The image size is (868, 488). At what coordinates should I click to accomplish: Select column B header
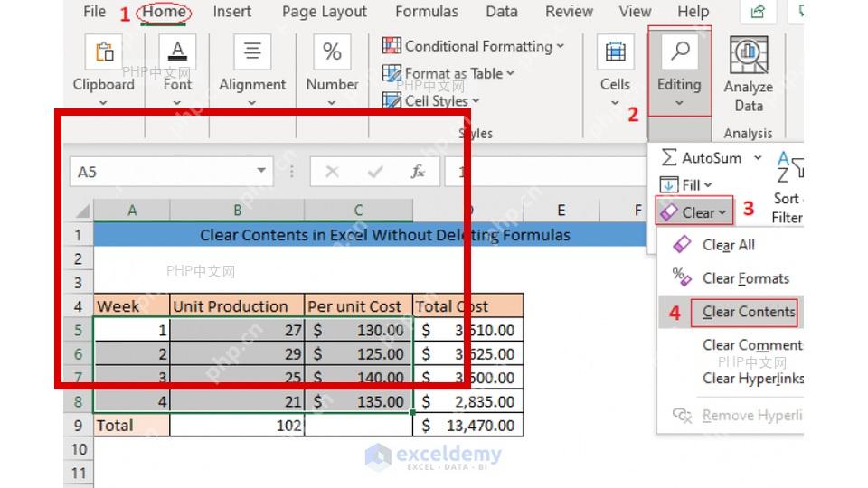pos(237,211)
